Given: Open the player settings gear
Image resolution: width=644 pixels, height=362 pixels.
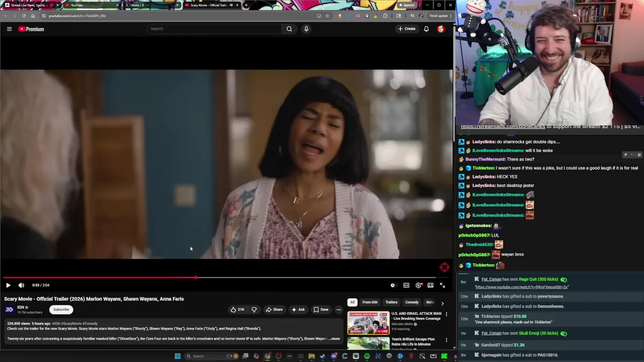Looking at the screenshot, I should tap(418, 285).
